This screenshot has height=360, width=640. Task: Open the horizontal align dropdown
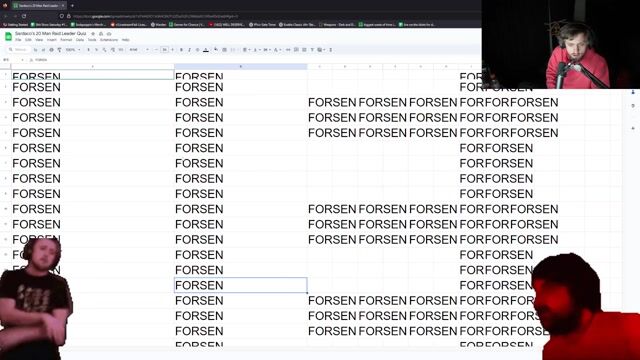pos(246,50)
